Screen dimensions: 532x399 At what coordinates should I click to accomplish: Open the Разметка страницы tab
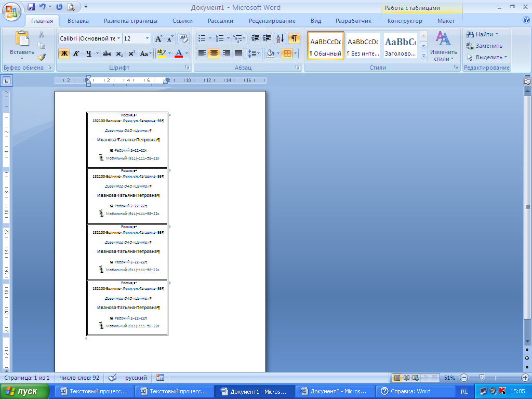point(130,21)
